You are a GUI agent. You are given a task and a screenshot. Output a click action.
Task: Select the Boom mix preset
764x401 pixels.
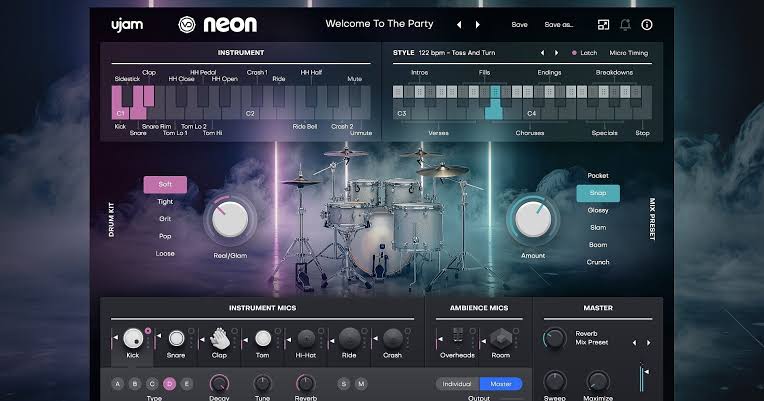point(598,245)
